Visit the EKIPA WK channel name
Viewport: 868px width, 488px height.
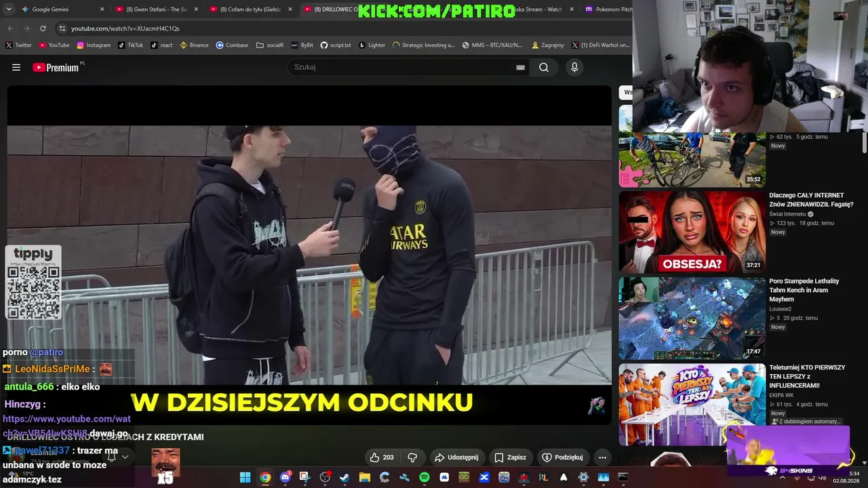coord(783,394)
